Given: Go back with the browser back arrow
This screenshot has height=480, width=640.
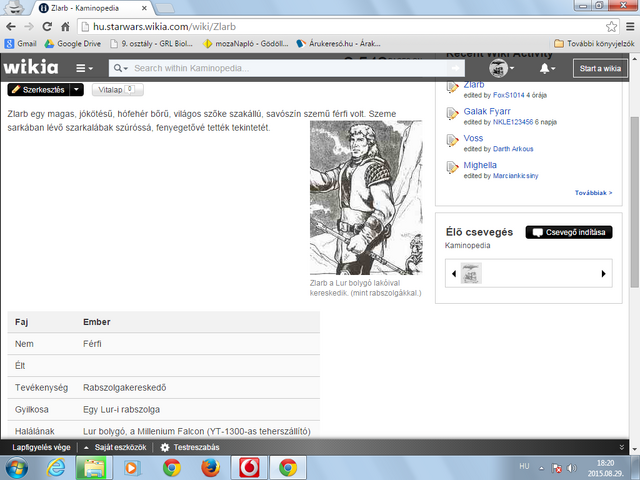Looking at the screenshot, I should 11,27.
